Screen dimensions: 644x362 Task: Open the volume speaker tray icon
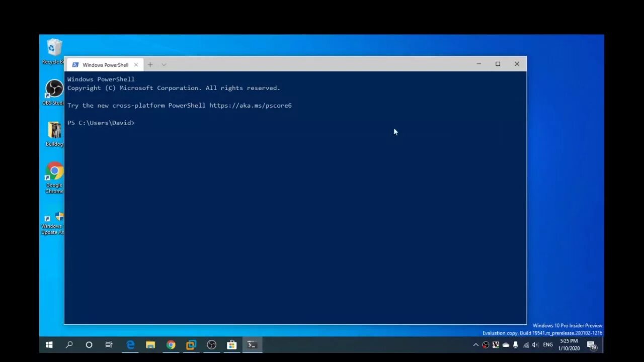coord(535,345)
